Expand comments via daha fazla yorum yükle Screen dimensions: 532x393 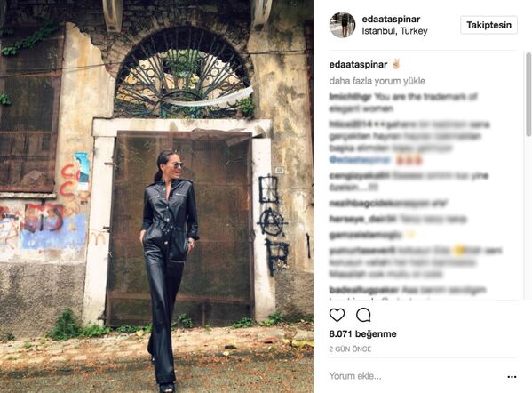pyautogui.click(x=377, y=81)
